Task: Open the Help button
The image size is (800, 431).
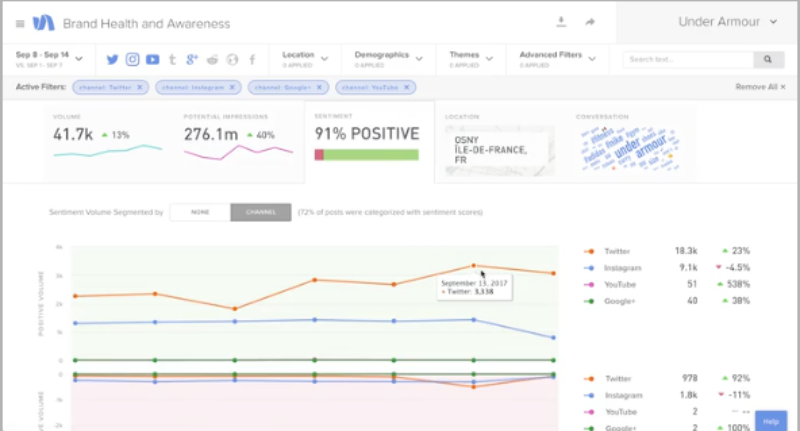Action: click(x=770, y=421)
